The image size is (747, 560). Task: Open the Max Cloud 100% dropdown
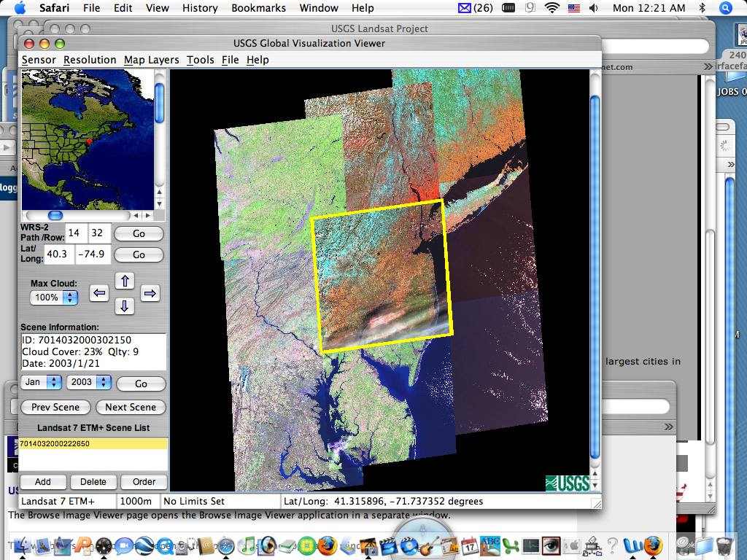[x=54, y=297]
